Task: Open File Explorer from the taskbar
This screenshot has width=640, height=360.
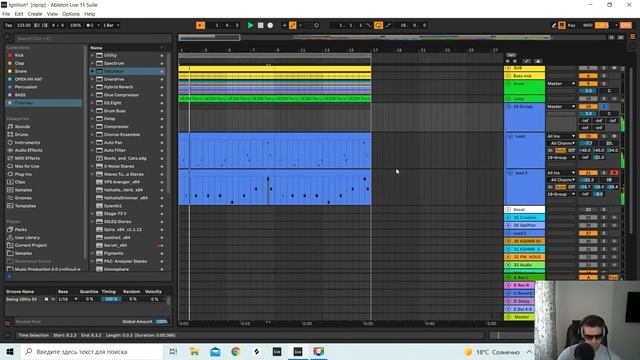Action: pos(194,351)
